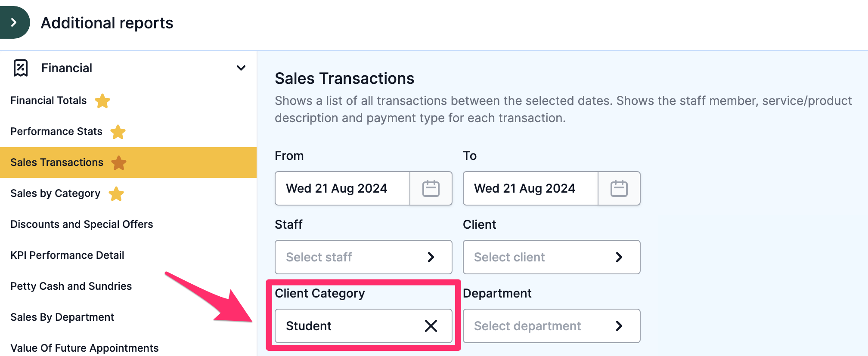Viewport: 868px width, 356px height.
Task: Click the Financial receipt icon
Action: point(21,68)
